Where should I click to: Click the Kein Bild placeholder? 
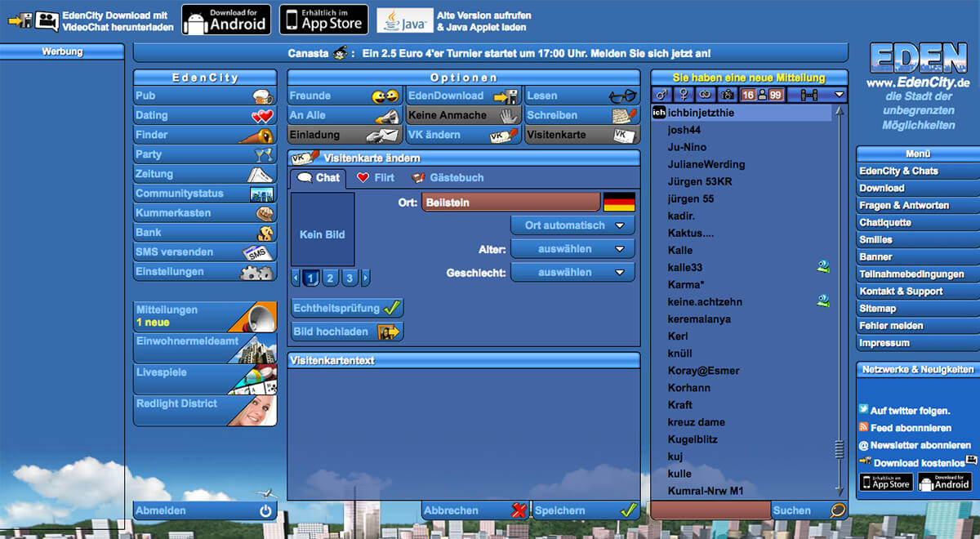[x=323, y=229]
